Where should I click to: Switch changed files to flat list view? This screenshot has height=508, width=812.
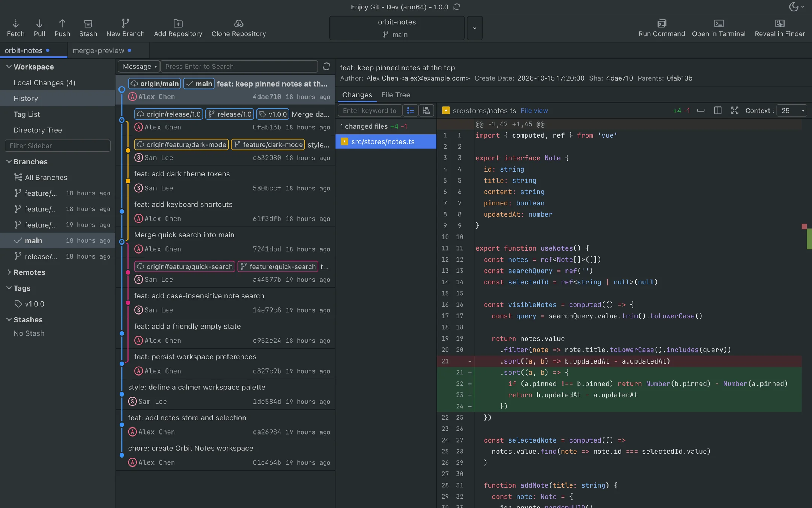(x=411, y=110)
